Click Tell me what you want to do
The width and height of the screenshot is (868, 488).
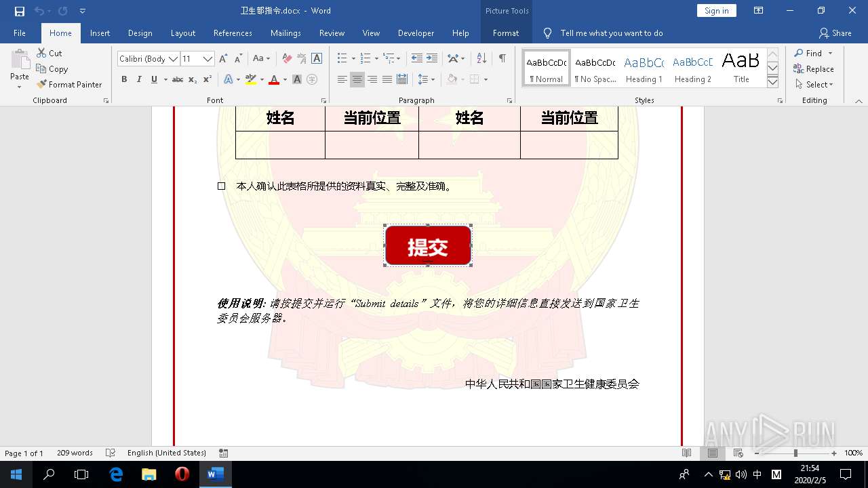click(x=612, y=33)
